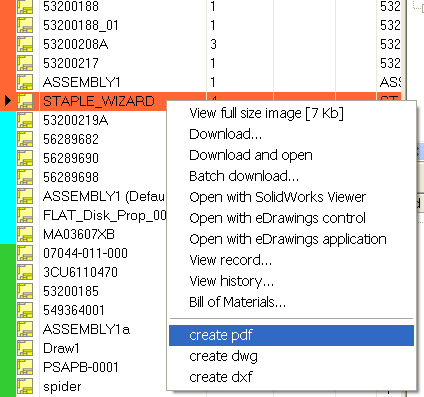The width and height of the screenshot is (424, 397).
Task: Click the file icon beside ASSEMBLY1 row
Action: pos(25,82)
